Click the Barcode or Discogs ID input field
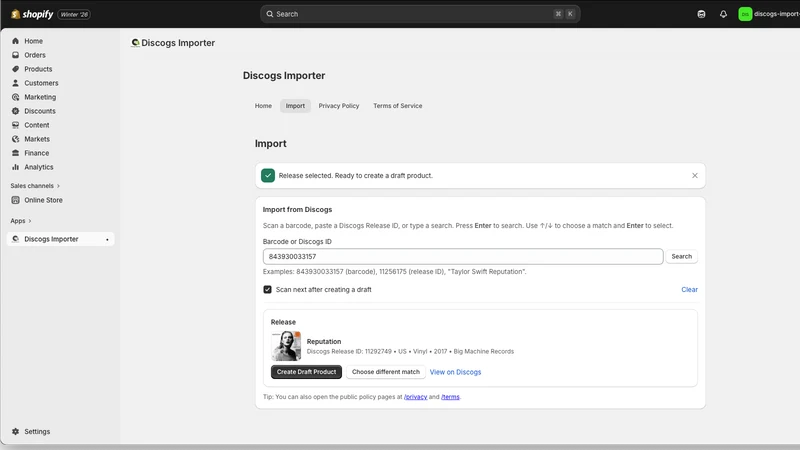 point(463,257)
